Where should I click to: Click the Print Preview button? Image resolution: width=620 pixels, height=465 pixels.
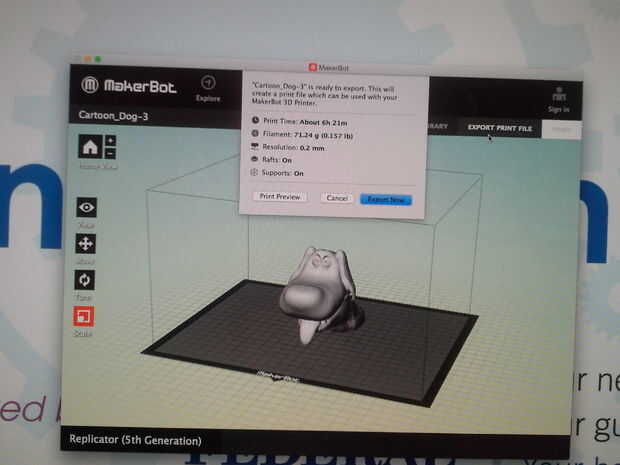click(x=280, y=197)
